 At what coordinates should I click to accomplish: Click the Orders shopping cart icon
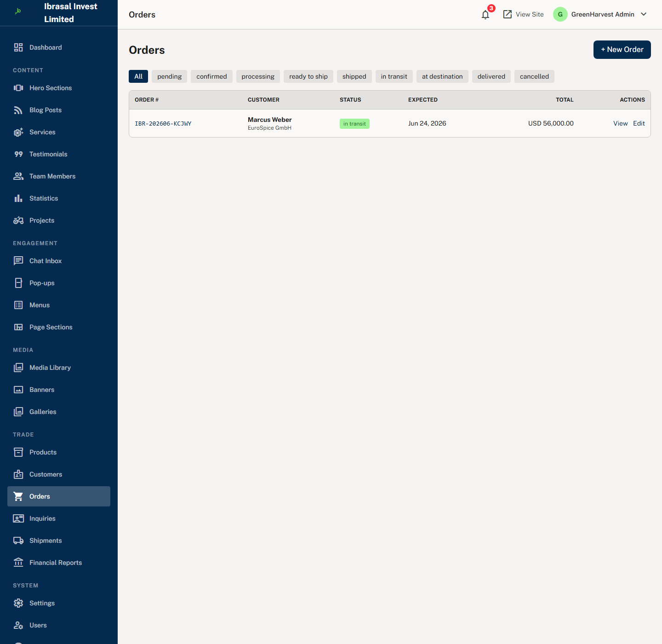coord(18,496)
